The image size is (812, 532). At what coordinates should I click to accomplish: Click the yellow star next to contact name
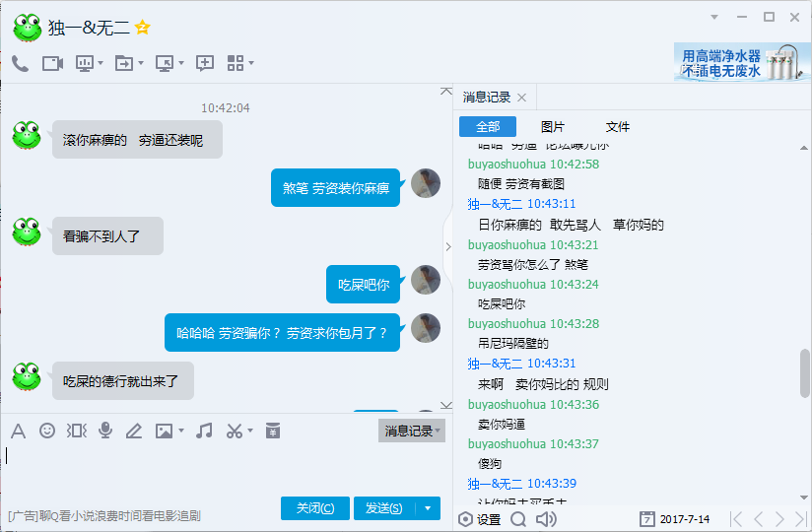click(x=143, y=27)
